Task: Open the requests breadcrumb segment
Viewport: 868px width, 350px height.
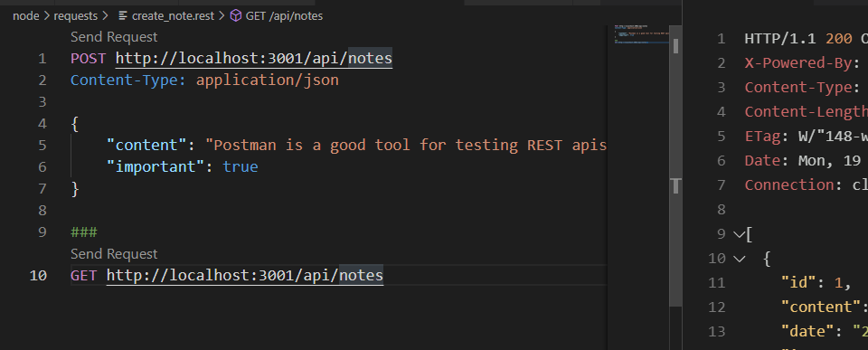Action: (75, 16)
